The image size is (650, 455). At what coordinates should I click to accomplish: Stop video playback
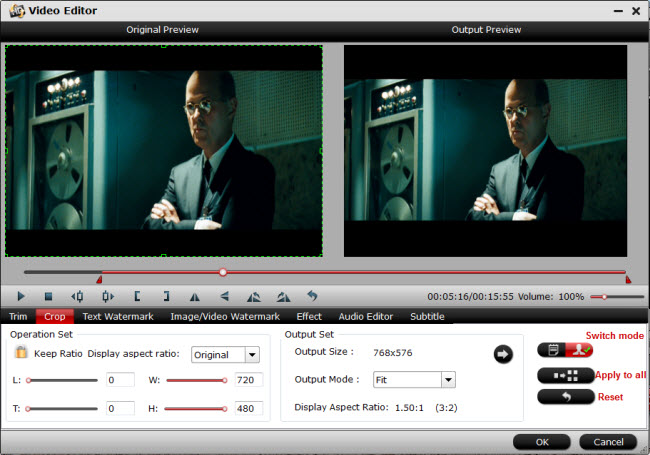click(x=49, y=296)
